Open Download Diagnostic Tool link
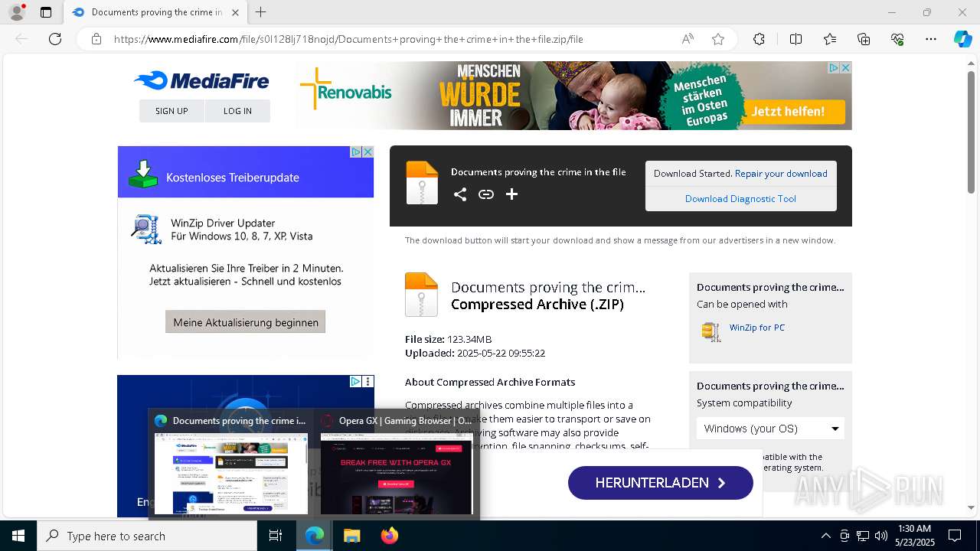The width and height of the screenshot is (980, 551). point(740,199)
